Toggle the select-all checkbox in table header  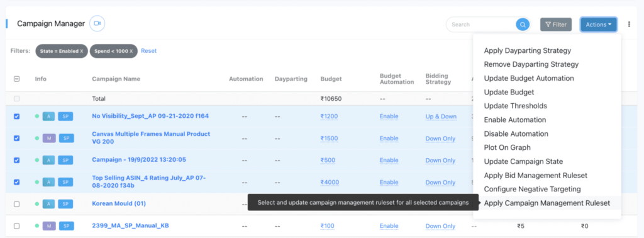(x=17, y=79)
